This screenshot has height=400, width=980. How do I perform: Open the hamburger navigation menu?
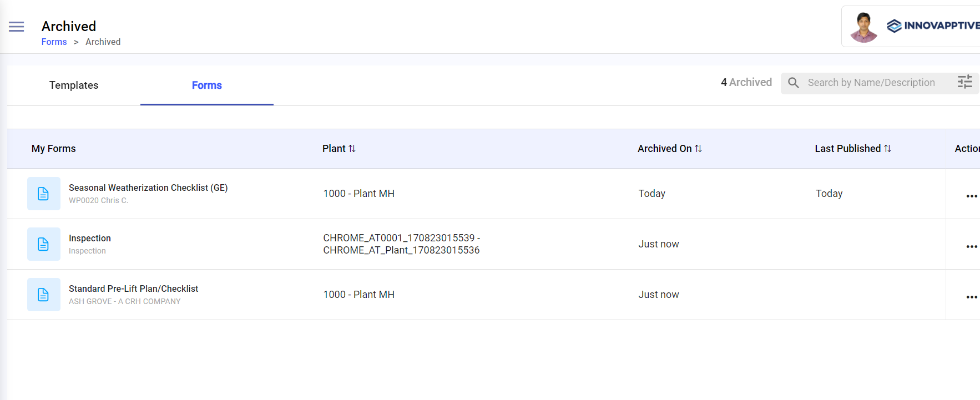coord(17,27)
